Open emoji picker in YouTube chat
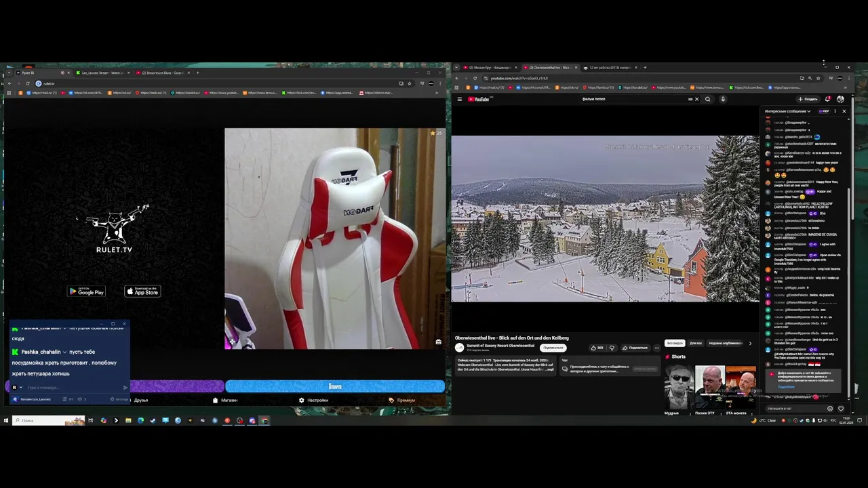This screenshot has height=488, width=868. pyautogui.click(x=830, y=409)
